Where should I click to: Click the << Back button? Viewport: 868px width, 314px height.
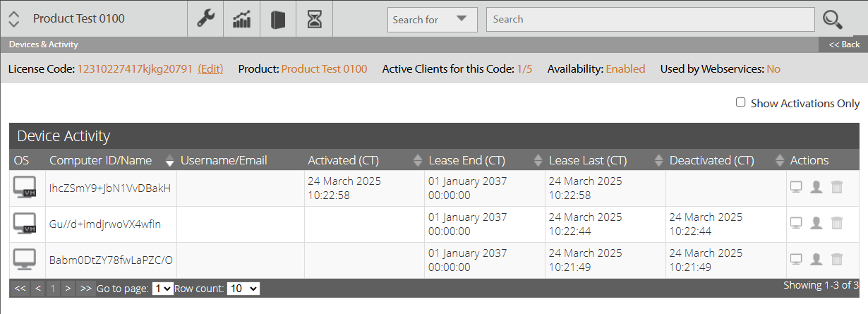tap(844, 44)
